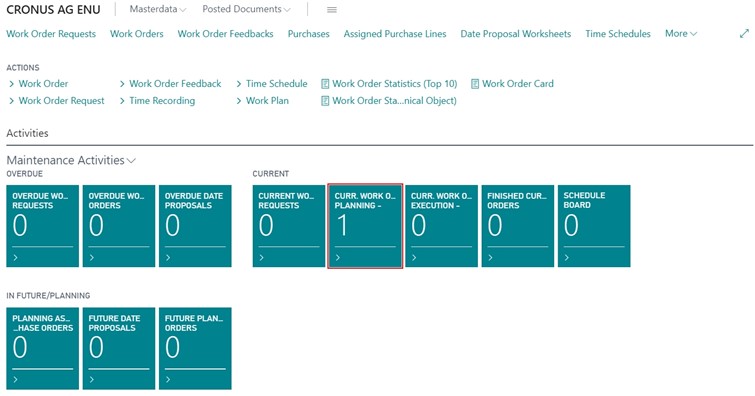This screenshot has height=396, width=755.
Task: Click the expand page arrows icon
Action: 744,34
